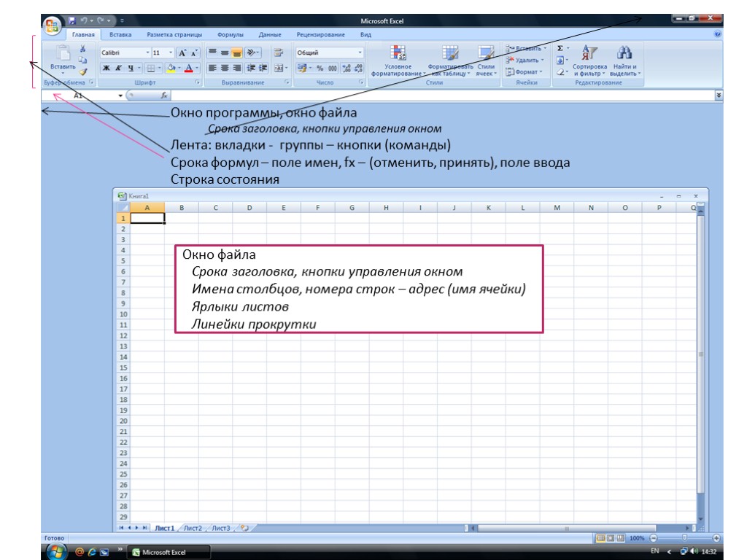Apply red font color A
747x560 pixels.
click(189, 68)
